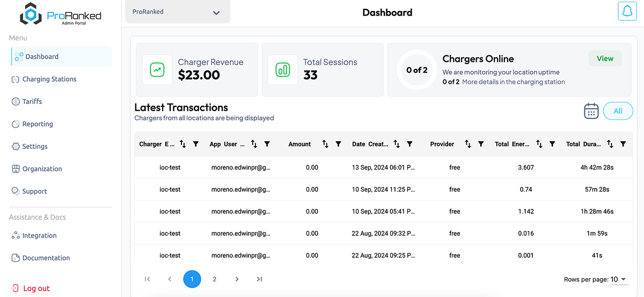Select Tariffs in the sidebar menu
644x297 pixels.
32,102
